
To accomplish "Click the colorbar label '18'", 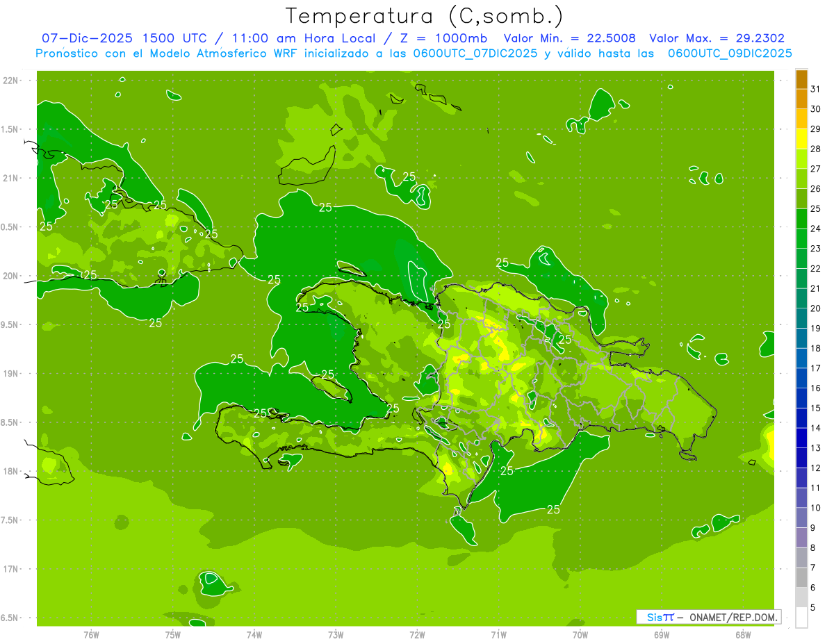I will tap(816, 349).
